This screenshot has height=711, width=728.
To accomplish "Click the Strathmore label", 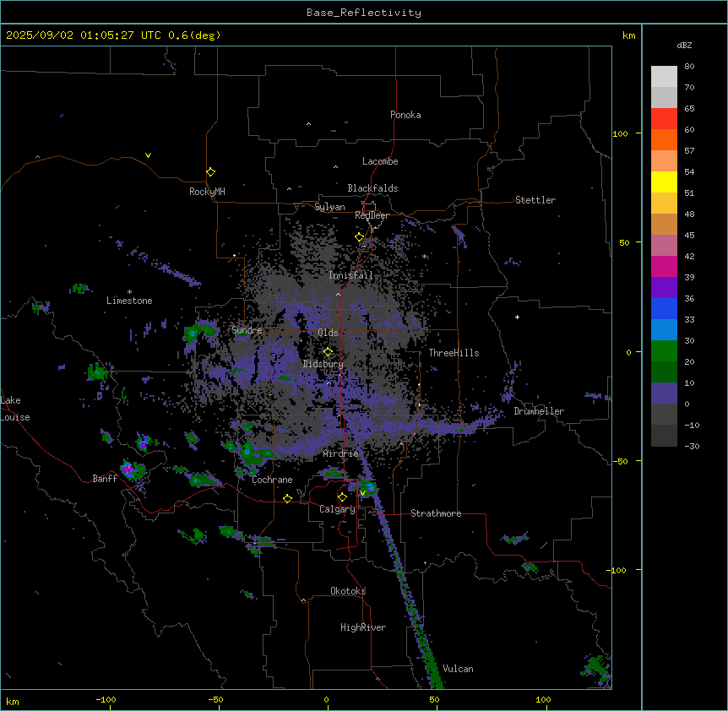I will tap(436, 513).
